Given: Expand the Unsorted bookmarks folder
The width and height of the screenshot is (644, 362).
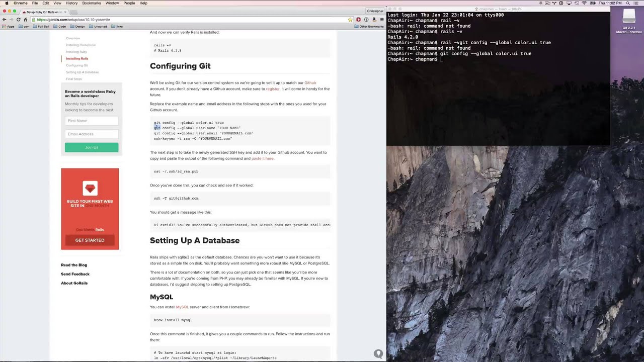Looking at the screenshot, I should click(98, 26).
